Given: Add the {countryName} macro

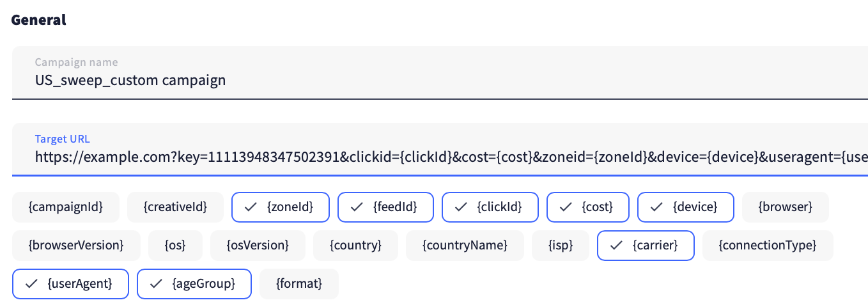Looking at the screenshot, I should coord(465,245).
